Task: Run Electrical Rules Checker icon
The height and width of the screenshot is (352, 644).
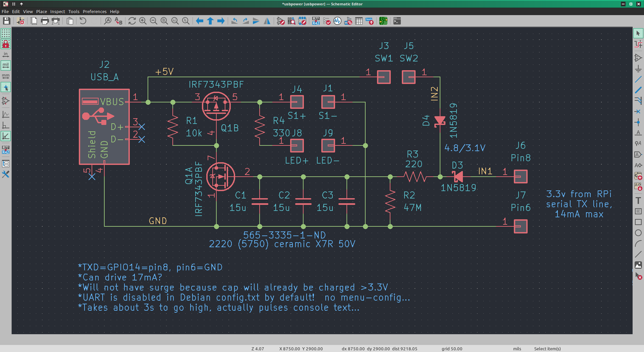Action: pyautogui.click(x=327, y=21)
